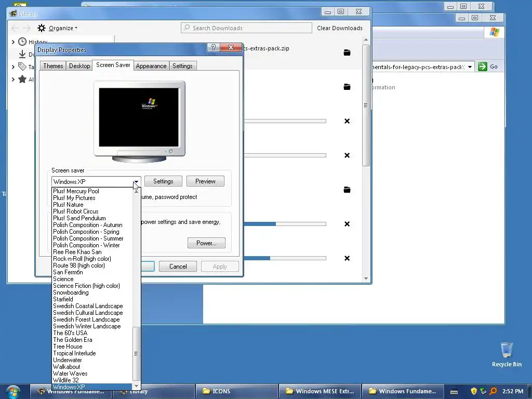Screen dimensions: 532x399
Task: Click the History clock icon in Library sidebar
Action: pos(22,42)
